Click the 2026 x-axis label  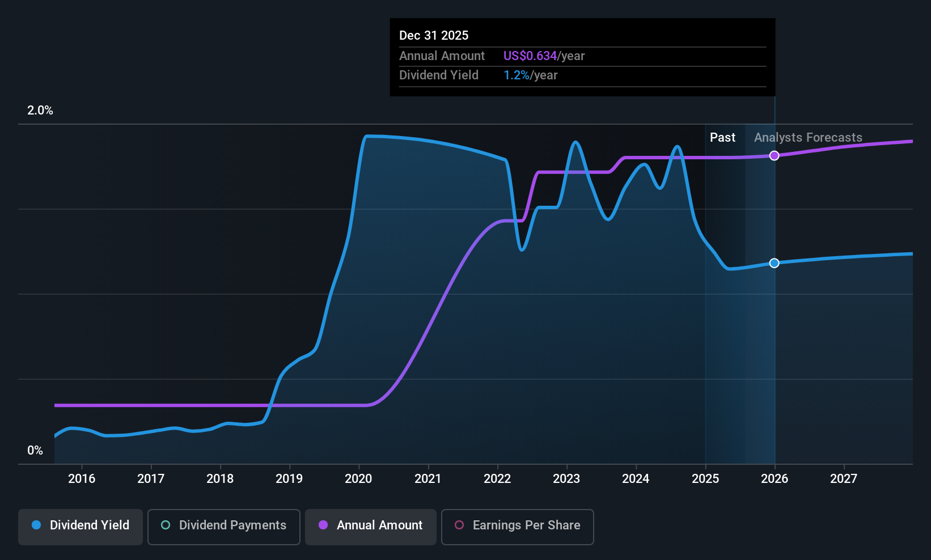coord(775,478)
